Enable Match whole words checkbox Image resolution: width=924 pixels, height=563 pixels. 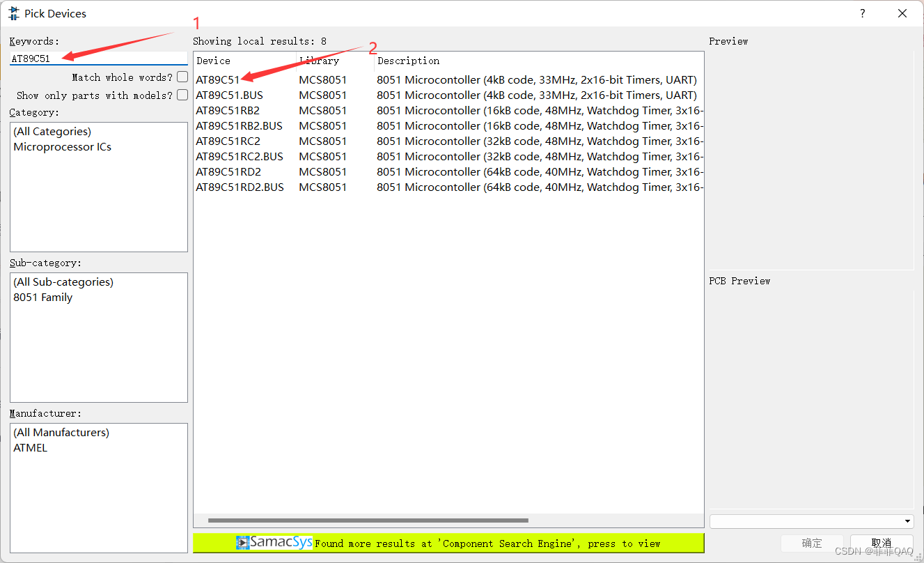[x=182, y=77]
